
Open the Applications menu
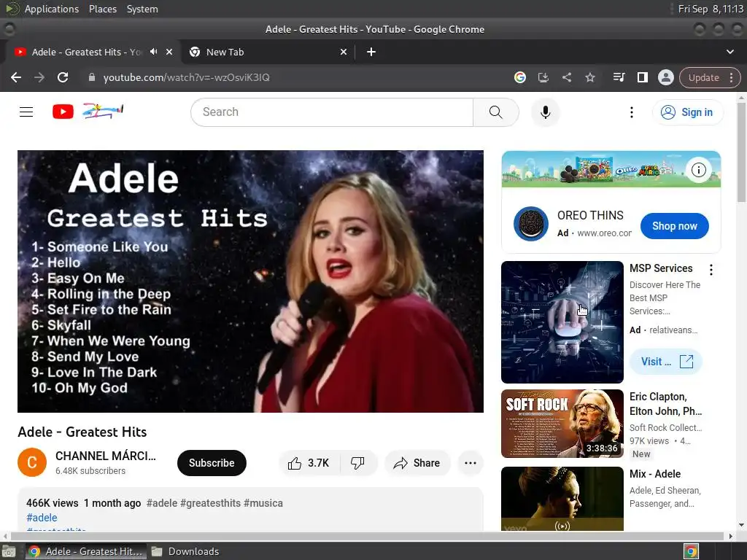point(52,9)
